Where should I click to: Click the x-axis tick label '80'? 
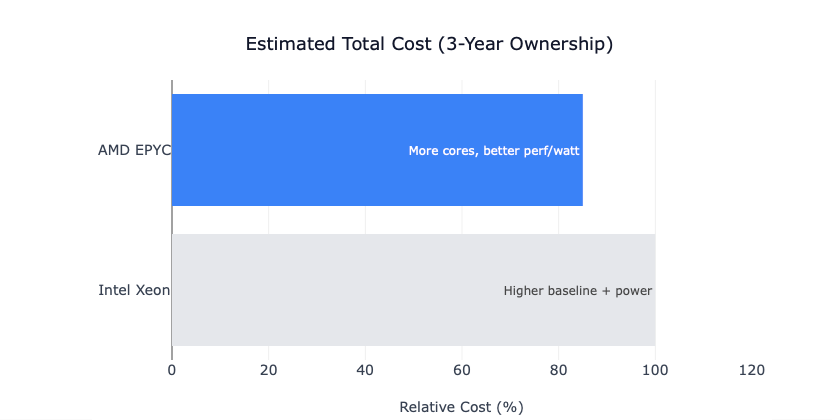(x=559, y=370)
